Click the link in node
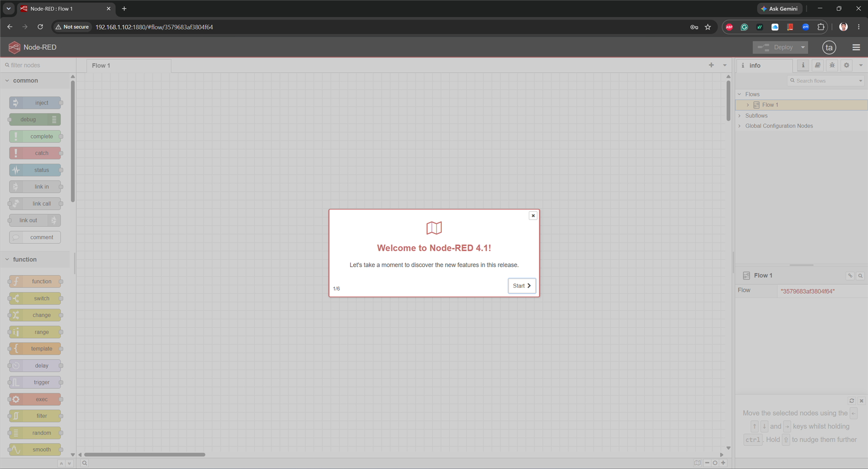The image size is (868, 469). click(x=35, y=187)
